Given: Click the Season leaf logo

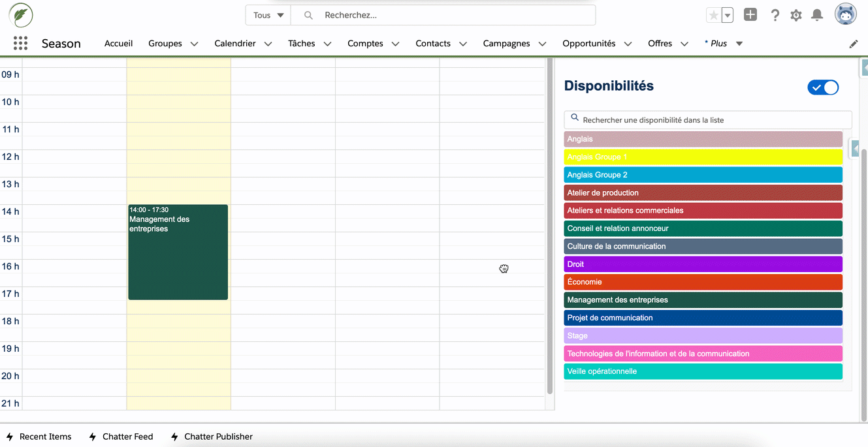Looking at the screenshot, I should tap(20, 14).
